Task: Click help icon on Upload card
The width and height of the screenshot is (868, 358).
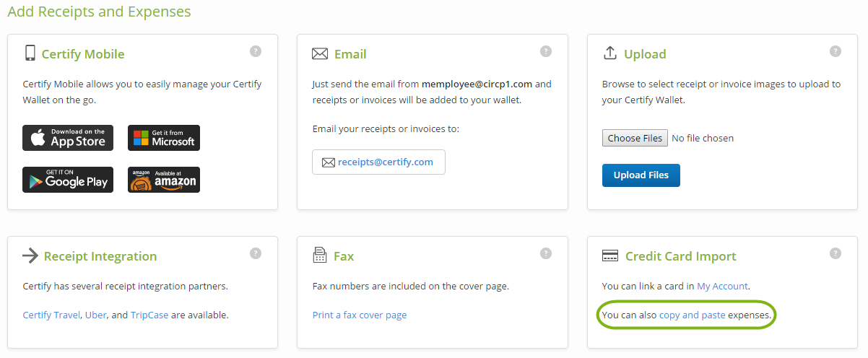Action: [x=836, y=51]
